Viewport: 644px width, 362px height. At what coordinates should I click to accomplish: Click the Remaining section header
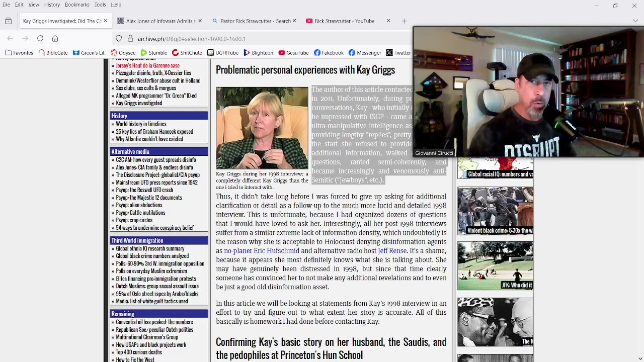pos(159,314)
